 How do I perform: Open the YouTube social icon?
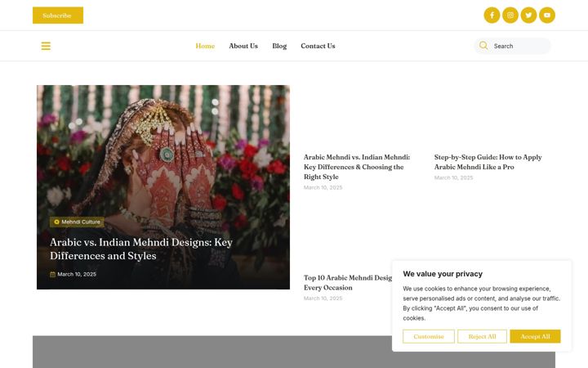[546, 16]
